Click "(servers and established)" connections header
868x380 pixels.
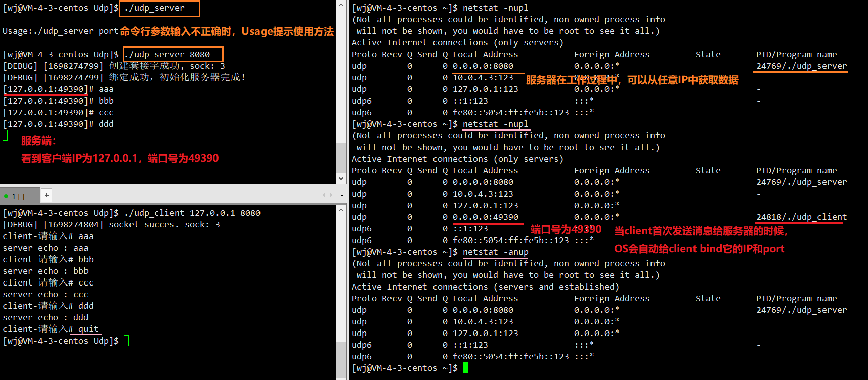pos(556,287)
